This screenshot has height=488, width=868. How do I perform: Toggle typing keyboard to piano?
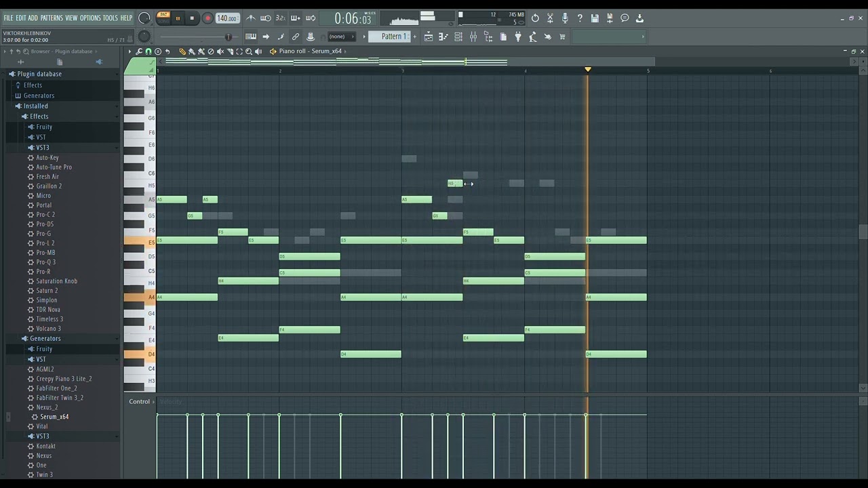tap(250, 37)
